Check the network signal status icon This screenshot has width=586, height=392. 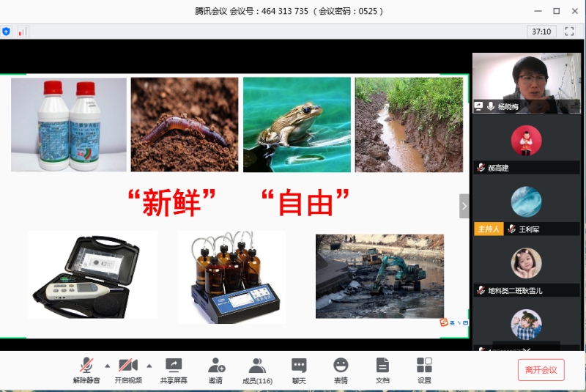point(22,32)
